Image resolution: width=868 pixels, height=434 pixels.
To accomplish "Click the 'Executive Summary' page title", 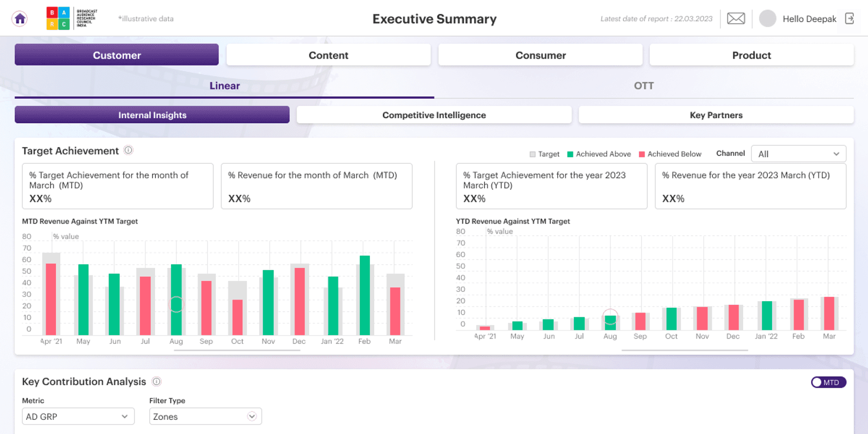I will 435,19.
